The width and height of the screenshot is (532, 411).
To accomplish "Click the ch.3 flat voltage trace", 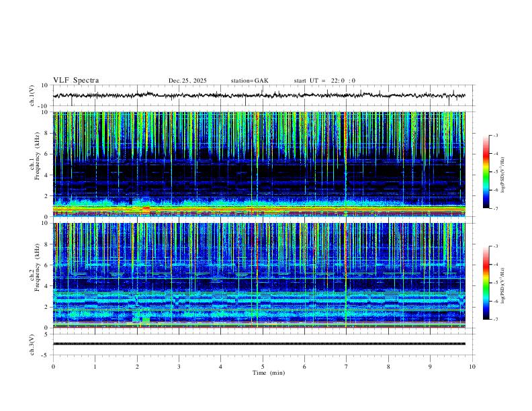I will (x=259, y=344).
